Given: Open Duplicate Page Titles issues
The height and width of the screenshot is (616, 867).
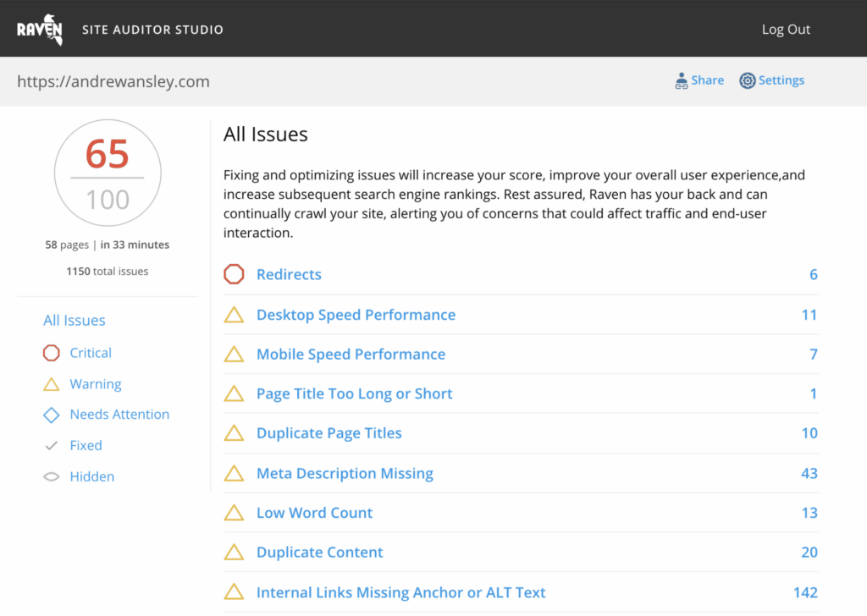Looking at the screenshot, I should point(329,433).
